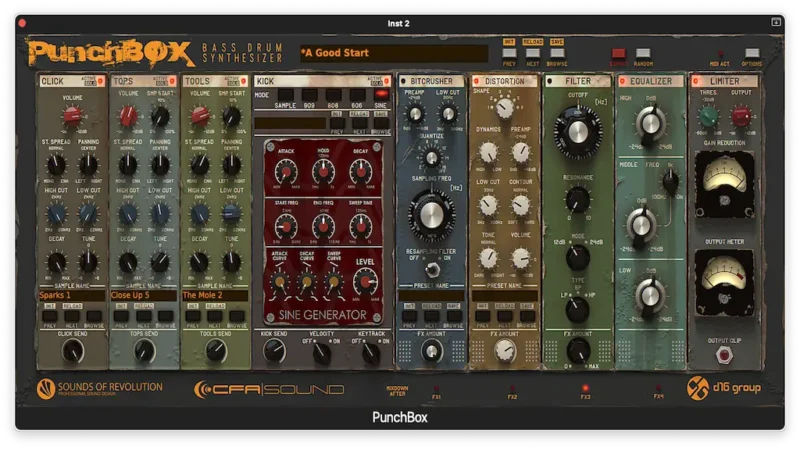Toggle the LIMITER effect power LED
The height and width of the screenshot is (450, 800).
coord(696,81)
